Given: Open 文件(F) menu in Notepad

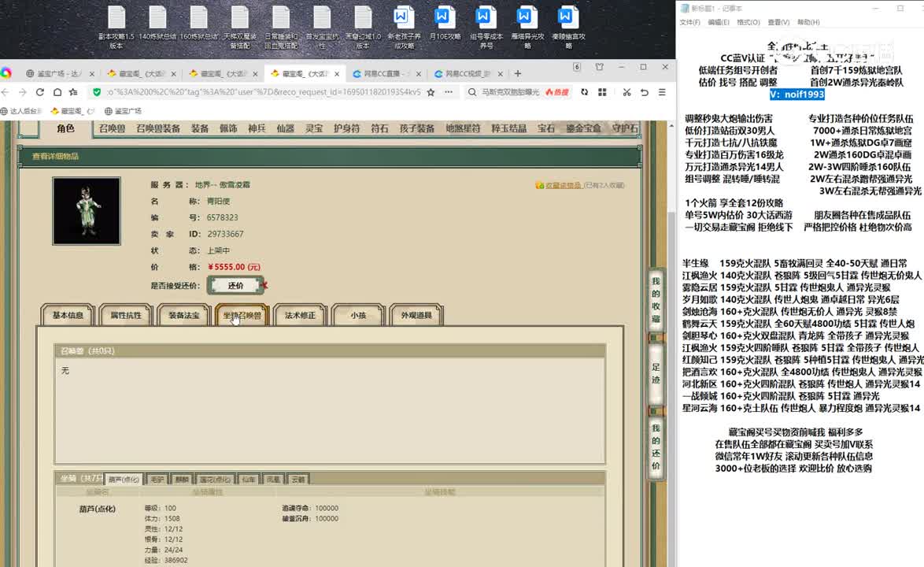Looking at the screenshot, I should point(690,22).
